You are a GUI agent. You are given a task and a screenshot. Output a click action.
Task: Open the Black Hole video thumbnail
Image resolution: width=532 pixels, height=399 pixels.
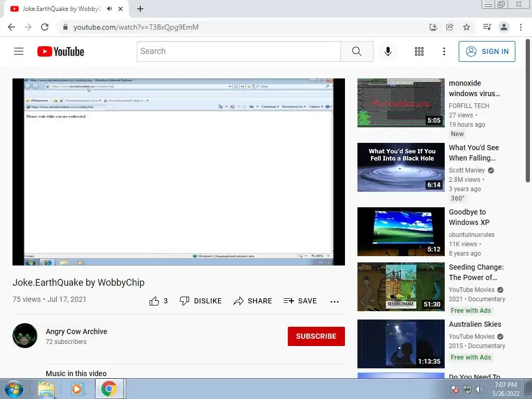click(401, 167)
